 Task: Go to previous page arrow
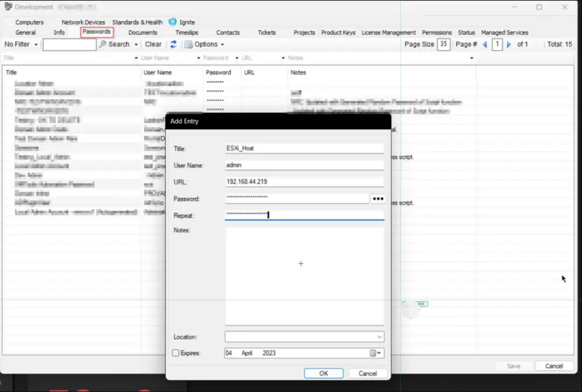[485, 45]
